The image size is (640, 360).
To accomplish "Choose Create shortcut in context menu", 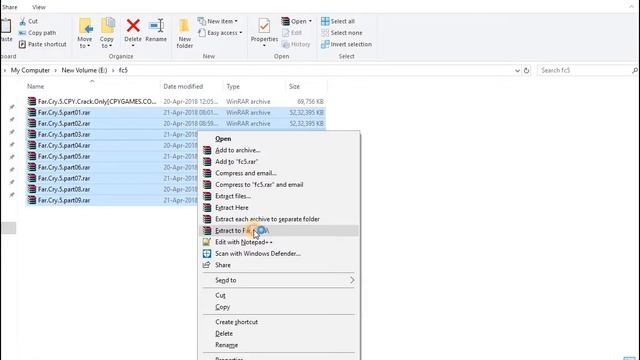I will pos(279,322).
